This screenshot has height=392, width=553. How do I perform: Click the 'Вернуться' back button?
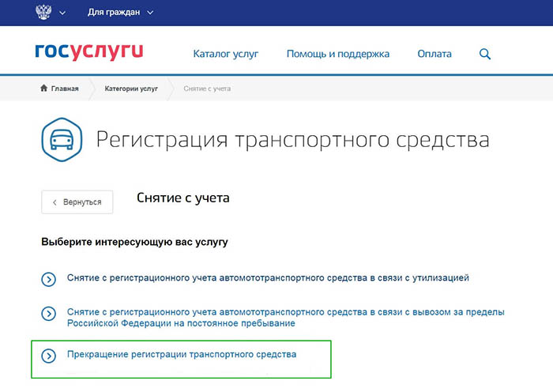(x=77, y=202)
